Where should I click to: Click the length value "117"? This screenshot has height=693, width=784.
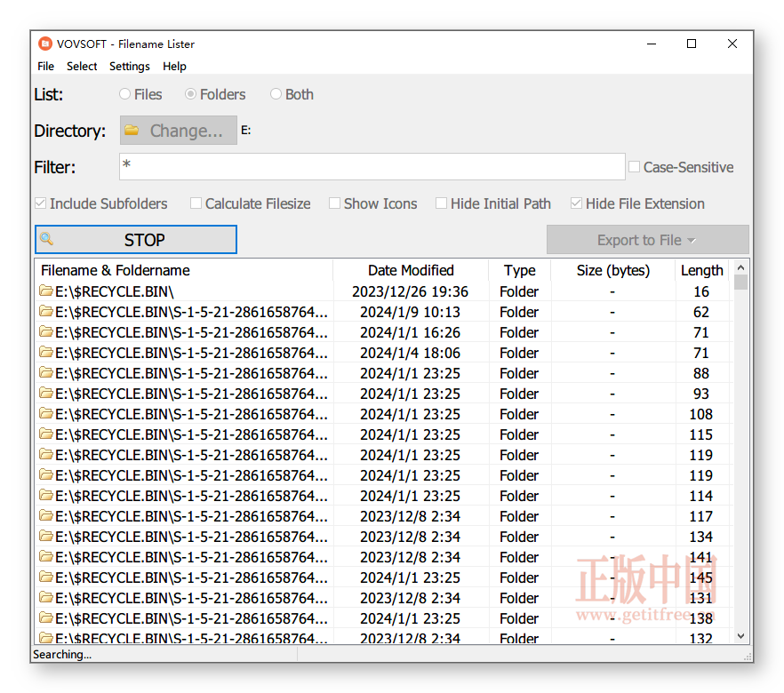point(701,516)
